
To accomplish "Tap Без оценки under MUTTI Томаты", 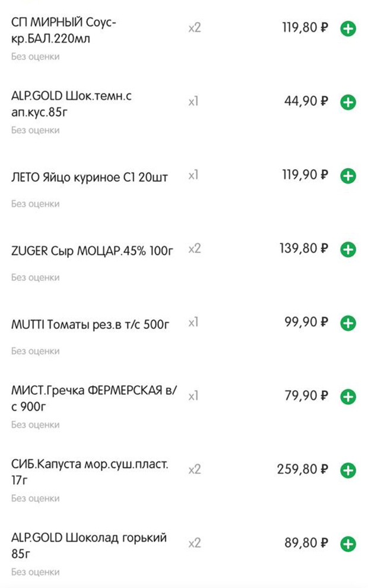I will click(35, 351).
